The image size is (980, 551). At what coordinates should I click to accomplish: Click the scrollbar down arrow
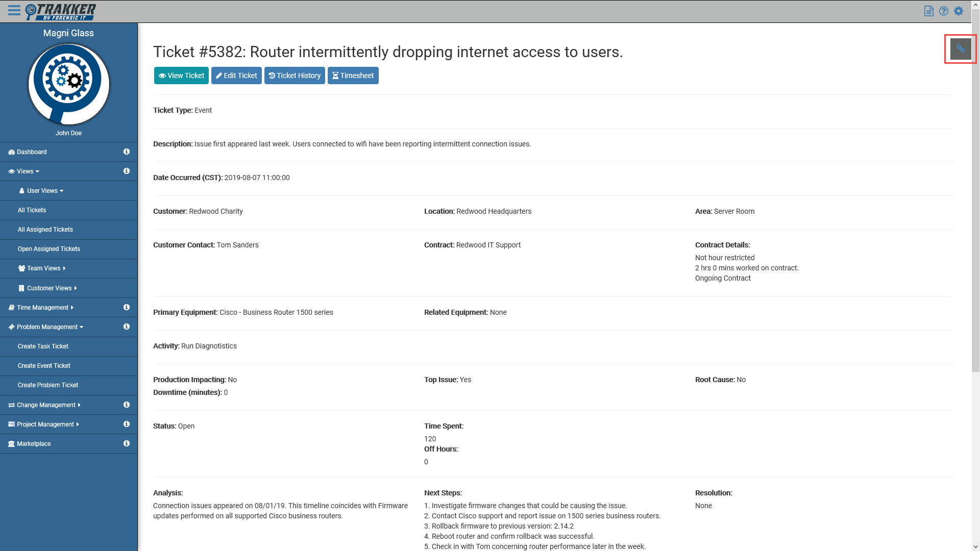click(975, 546)
